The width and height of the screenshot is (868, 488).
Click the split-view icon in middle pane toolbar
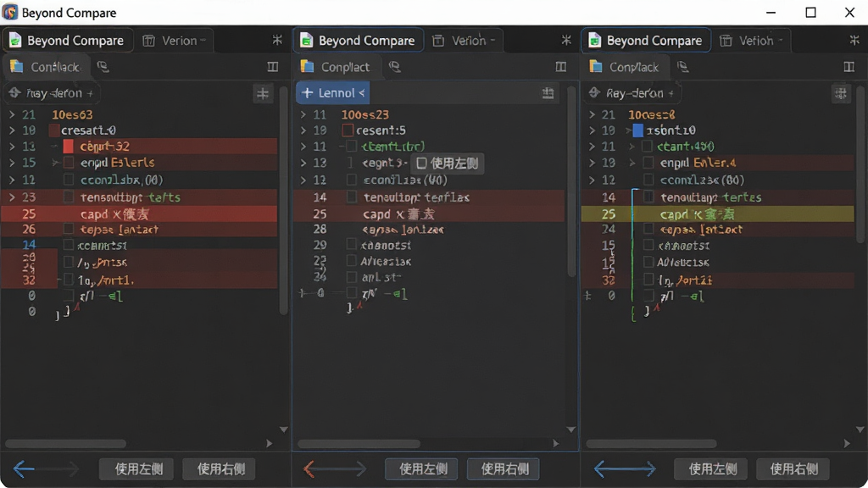561,67
